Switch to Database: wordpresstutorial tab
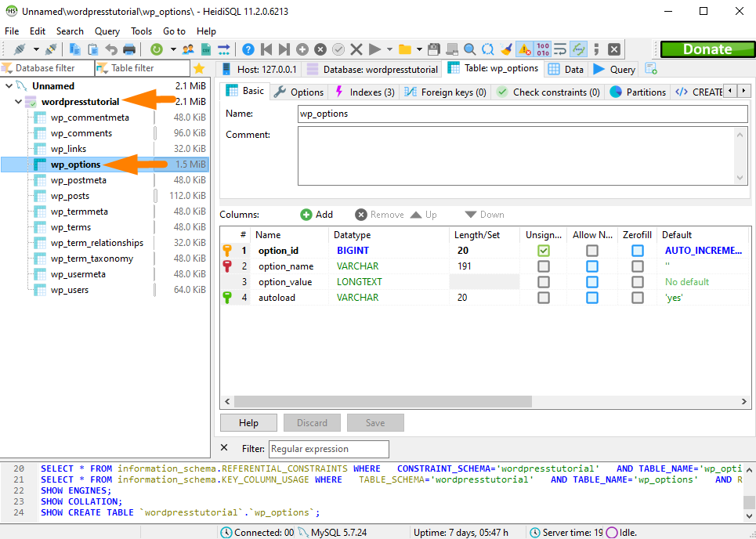The width and height of the screenshot is (756, 539). (371, 69)
